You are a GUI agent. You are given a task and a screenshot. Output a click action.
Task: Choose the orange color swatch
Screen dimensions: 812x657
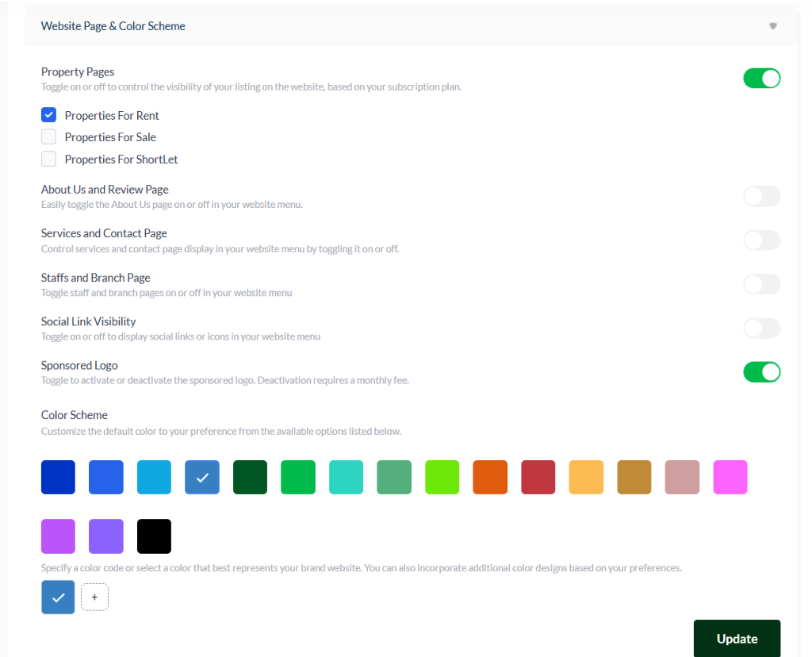tap(489, 478)
